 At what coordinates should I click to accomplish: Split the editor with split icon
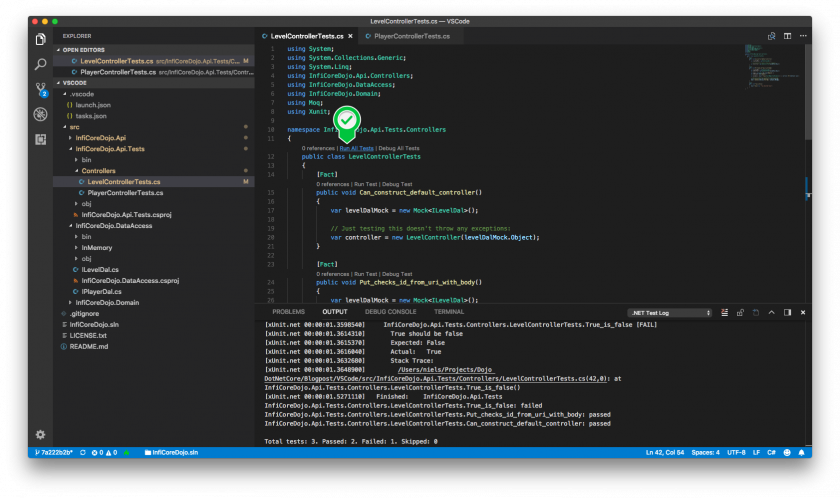coord(788,36)
